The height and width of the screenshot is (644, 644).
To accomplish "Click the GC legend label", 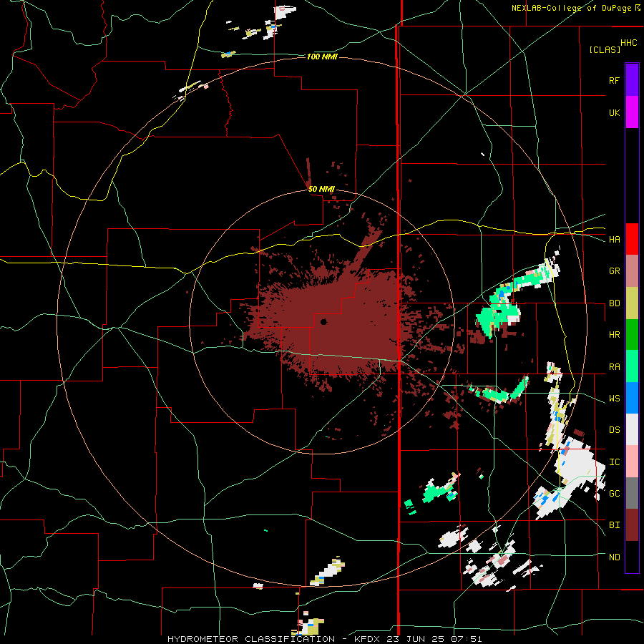I will point(614,494).
